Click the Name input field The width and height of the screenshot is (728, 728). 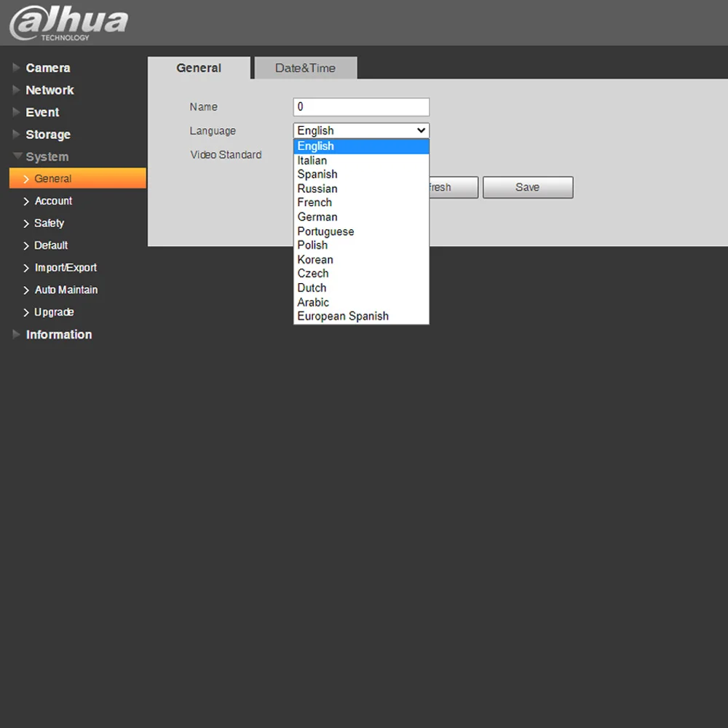tap(361, 107)
